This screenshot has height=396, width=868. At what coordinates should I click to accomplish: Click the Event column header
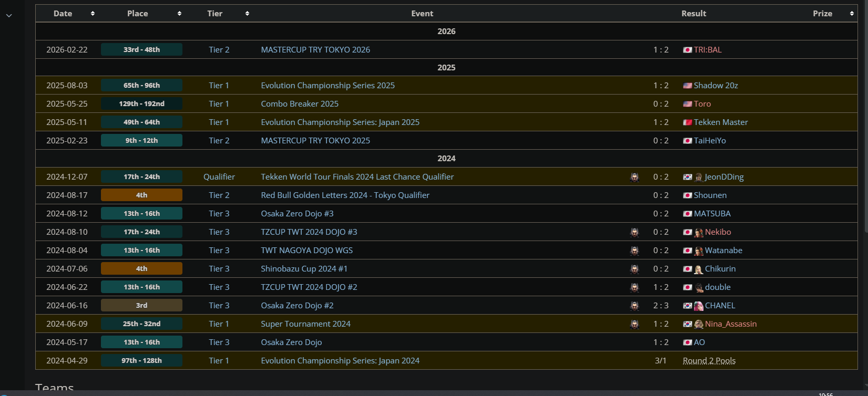coord(422,14)
